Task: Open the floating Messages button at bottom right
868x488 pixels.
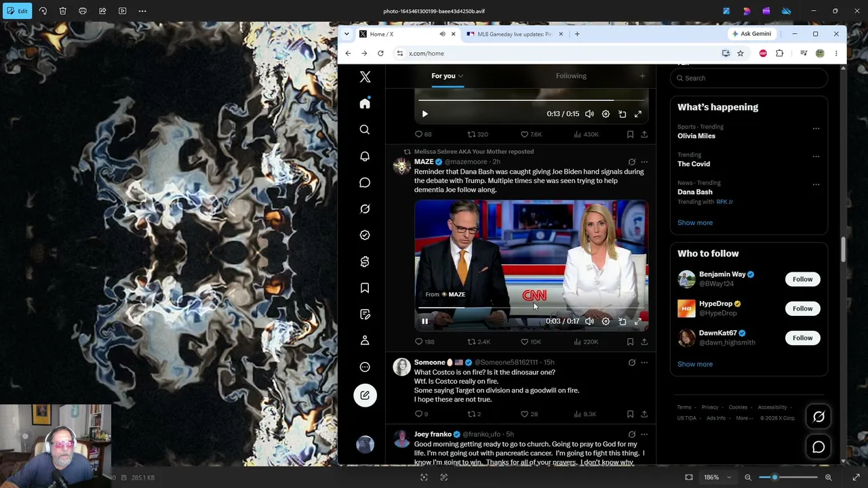Action: [818, 447]
